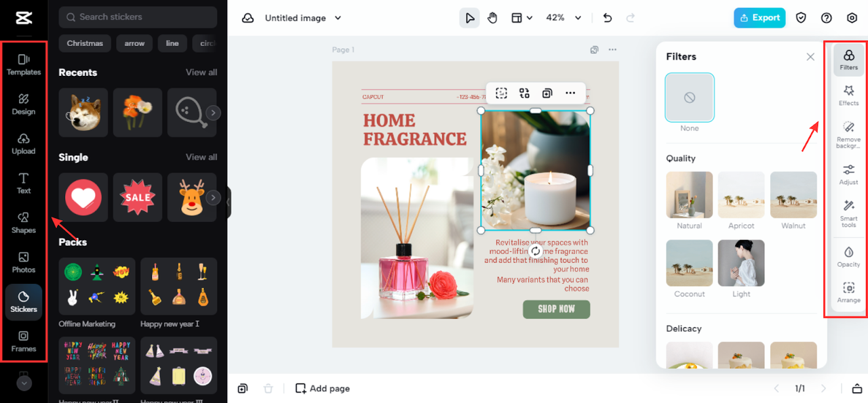
Task: Click the rotate handle below selected image
Action: (535, 251)
